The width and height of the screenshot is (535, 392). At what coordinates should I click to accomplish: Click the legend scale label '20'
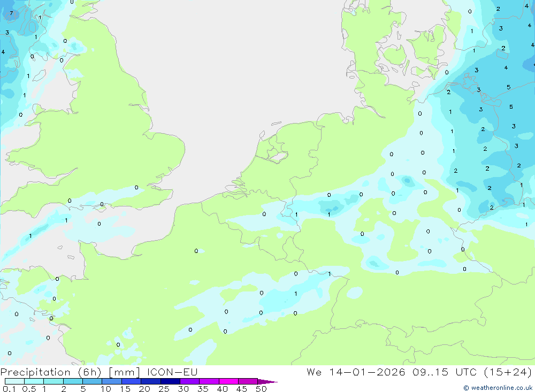[x=144, y=389]
